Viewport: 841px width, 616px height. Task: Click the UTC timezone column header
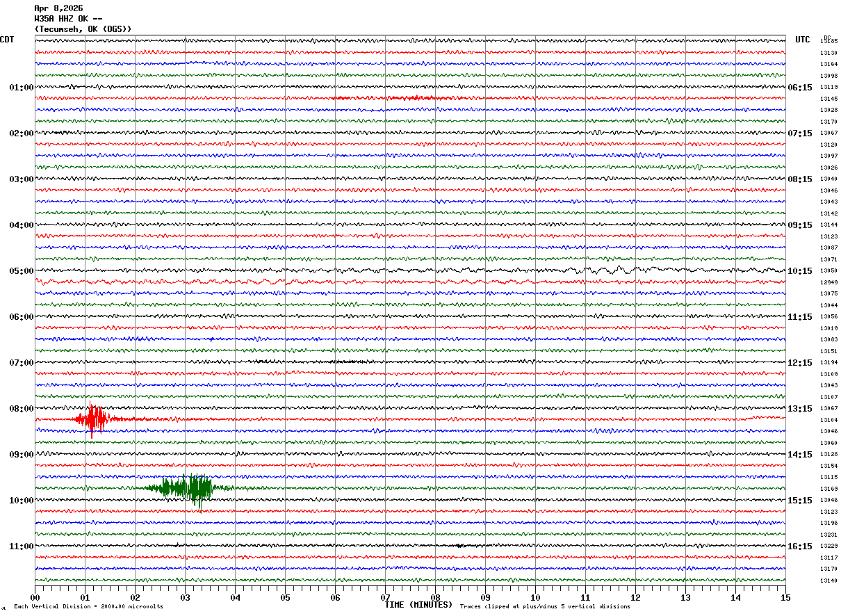[803, 40]
